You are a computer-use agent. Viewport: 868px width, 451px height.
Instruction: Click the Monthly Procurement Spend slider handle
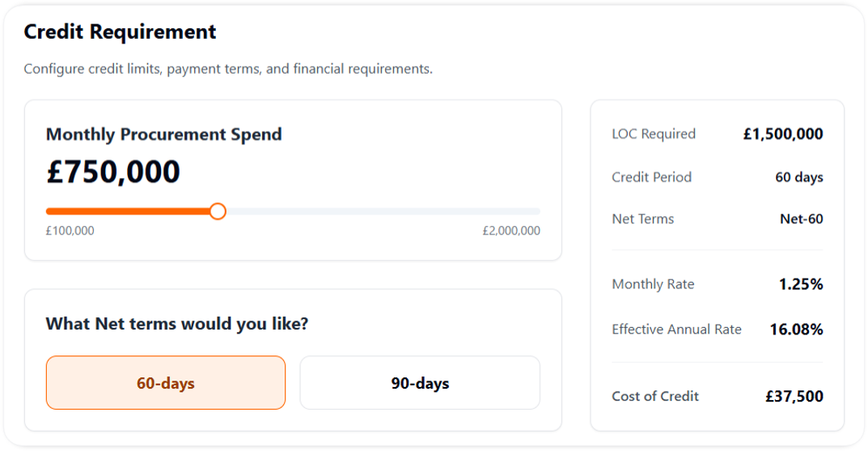coord(217,211)
